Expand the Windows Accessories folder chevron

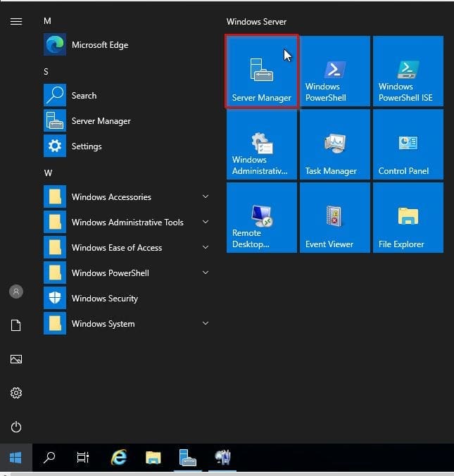(x=206, y=197)
